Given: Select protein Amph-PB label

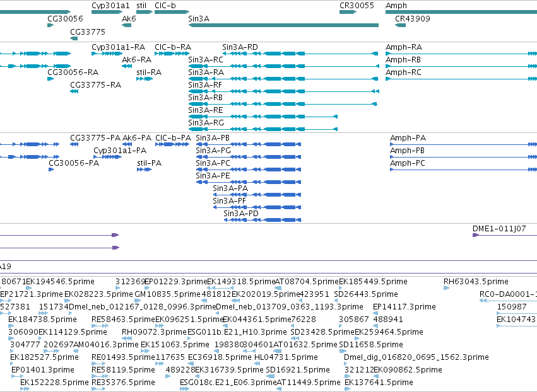Looking at the screenshot, I should click(407, 151).
